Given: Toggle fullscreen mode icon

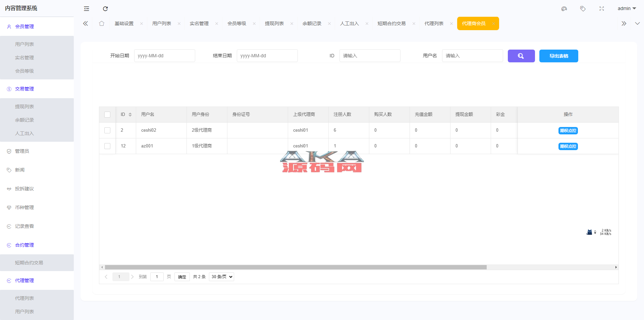Looking at the screenshot, I should tap(602, 9).
